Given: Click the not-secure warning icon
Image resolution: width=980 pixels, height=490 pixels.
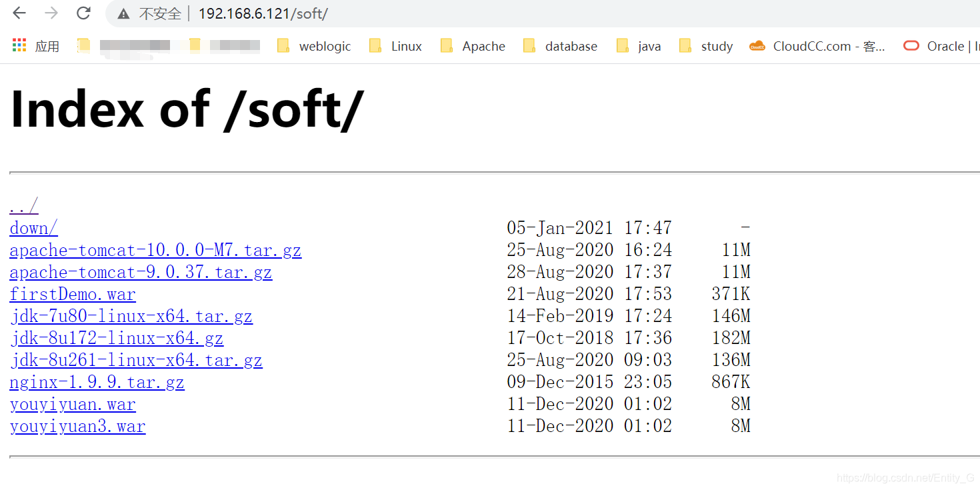Looking at the screenshot, I should [123, 14].
